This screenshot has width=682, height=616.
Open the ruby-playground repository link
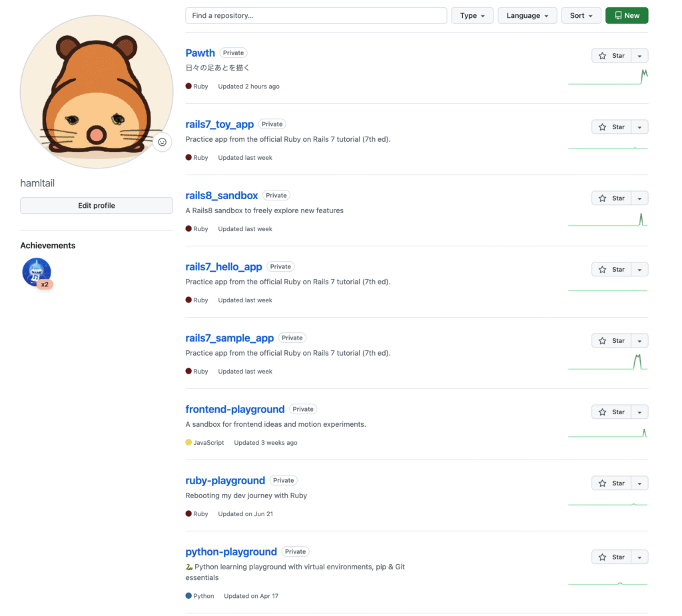pyautogui.click(x=225, y=481)
